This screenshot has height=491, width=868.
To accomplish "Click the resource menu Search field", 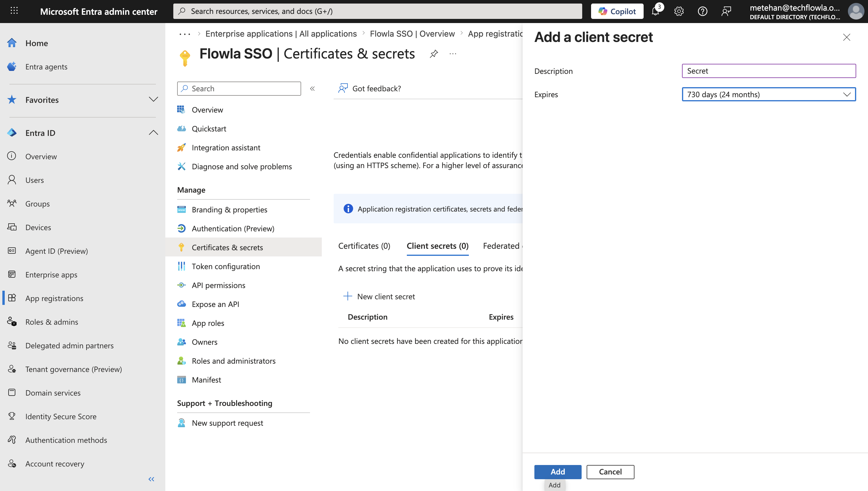I will pyautogui.click(x=239, y=88).
